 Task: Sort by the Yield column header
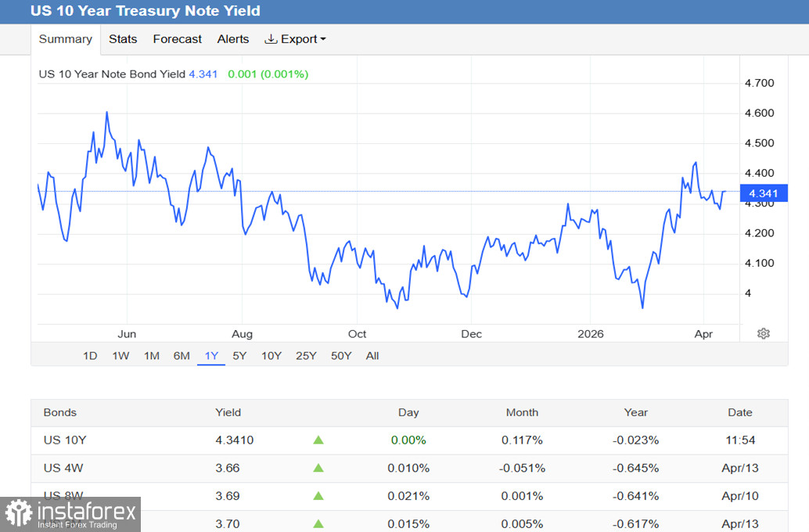(228, 412)
